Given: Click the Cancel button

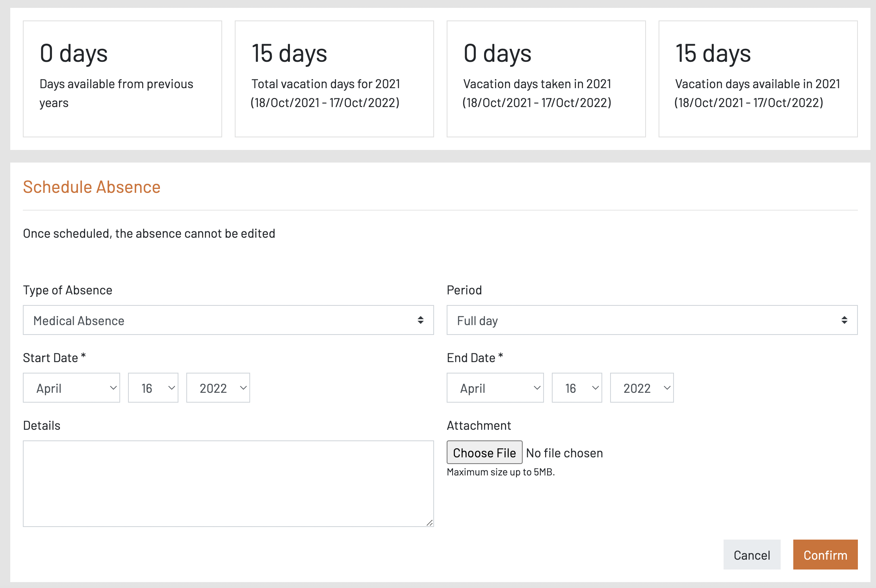Looking at the screenshot, I should click(x=752, y=555).
